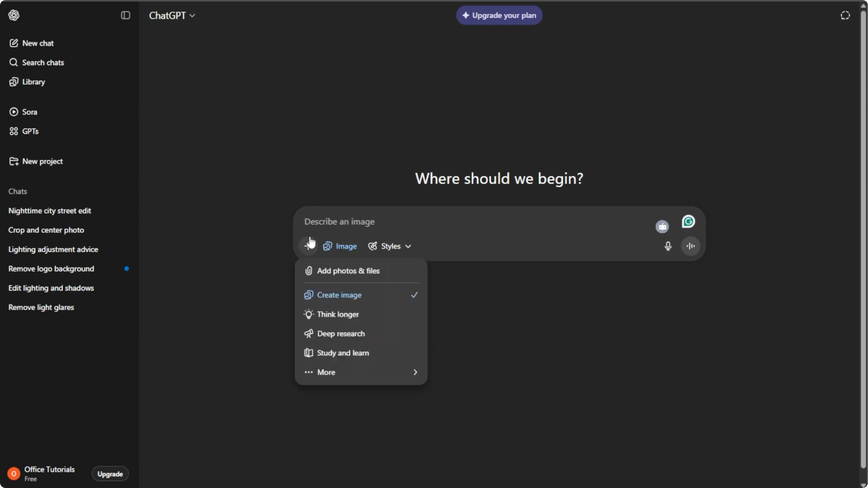Open the ChatGPT model selector dropdown
868x488 pixels.
pos(172,16)
